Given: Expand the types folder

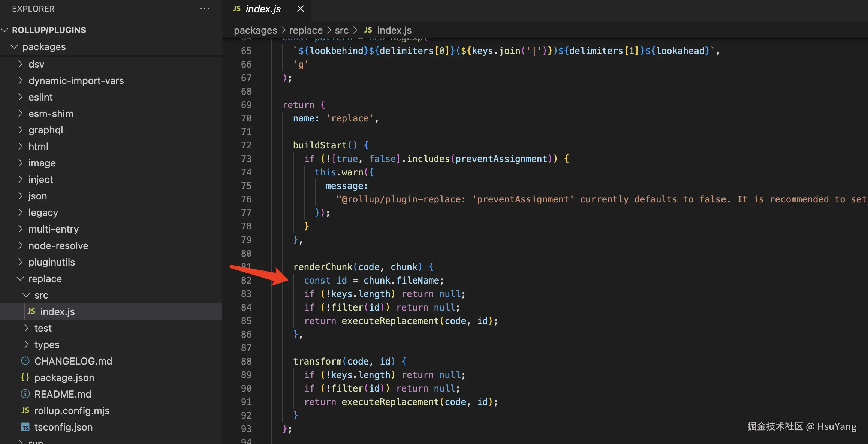Looking at the screenshot, I should tap(26, 345).
